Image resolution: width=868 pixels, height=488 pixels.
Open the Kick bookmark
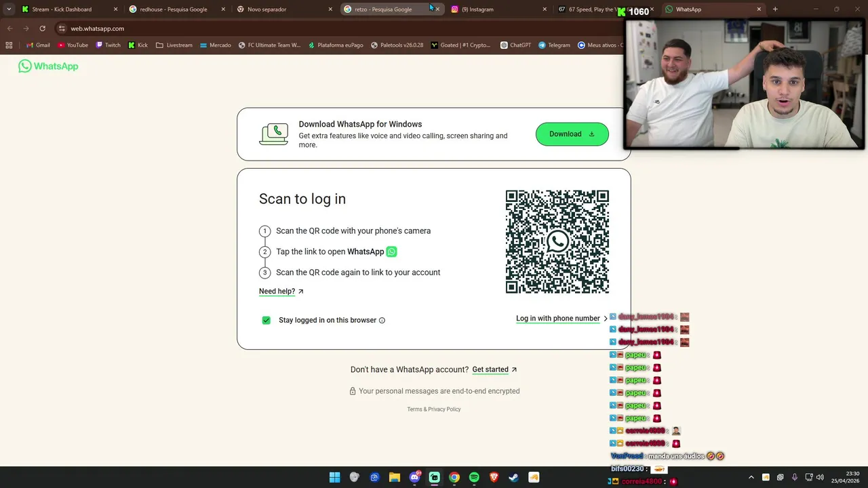point(138,45)
